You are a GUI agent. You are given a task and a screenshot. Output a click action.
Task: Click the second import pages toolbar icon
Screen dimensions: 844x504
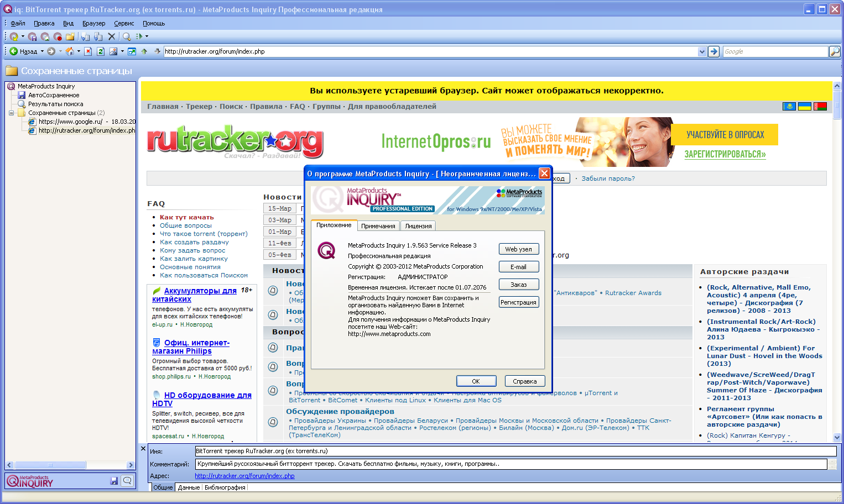(98, 36)
